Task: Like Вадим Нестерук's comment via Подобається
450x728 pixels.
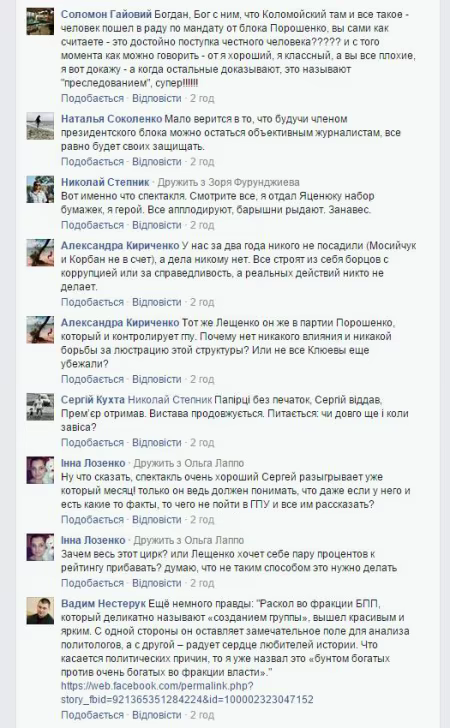Action: (x=92, y=715)
